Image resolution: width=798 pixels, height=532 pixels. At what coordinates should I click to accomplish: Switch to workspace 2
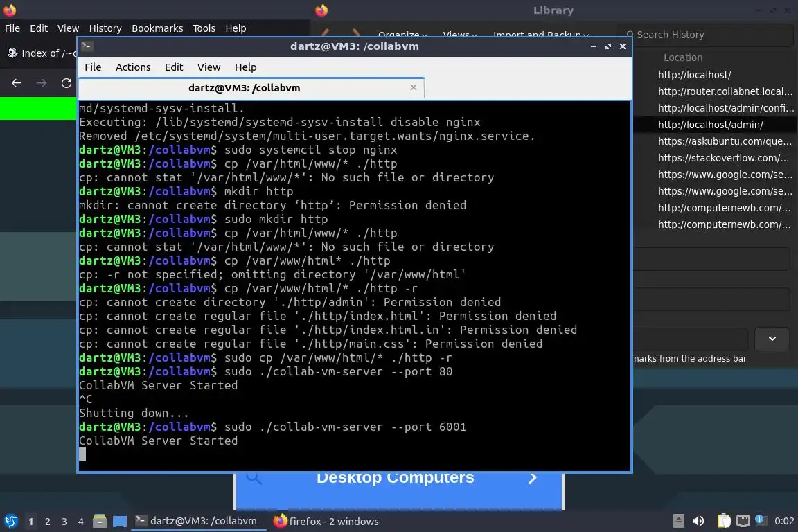coord(47,522)
